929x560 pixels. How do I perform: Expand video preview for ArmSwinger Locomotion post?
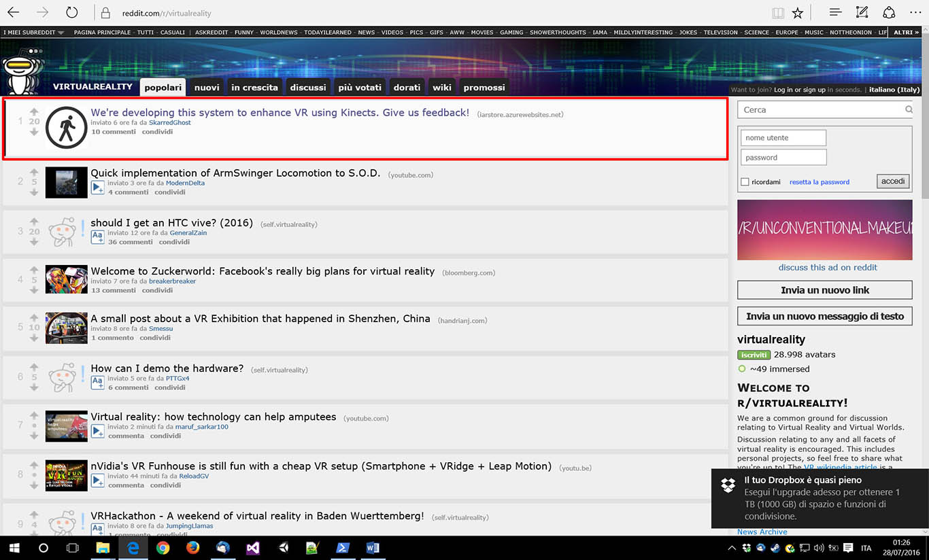pyautogui.click(x=98, y=188)
